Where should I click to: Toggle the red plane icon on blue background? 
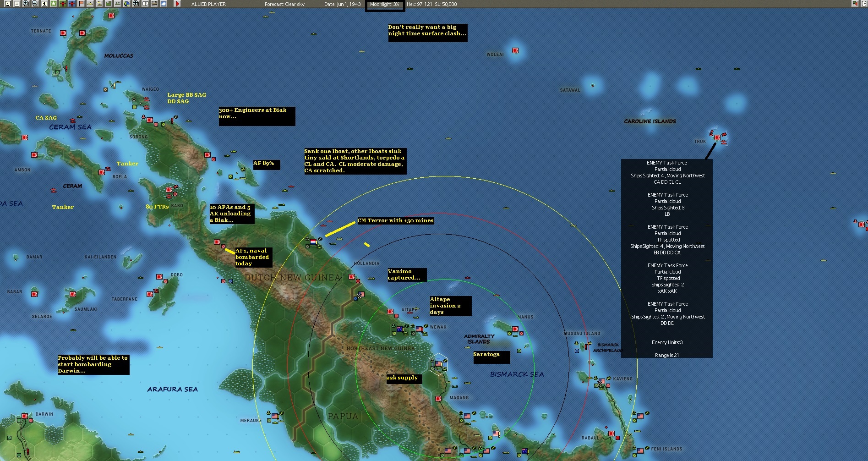click(x=72, y=4)
